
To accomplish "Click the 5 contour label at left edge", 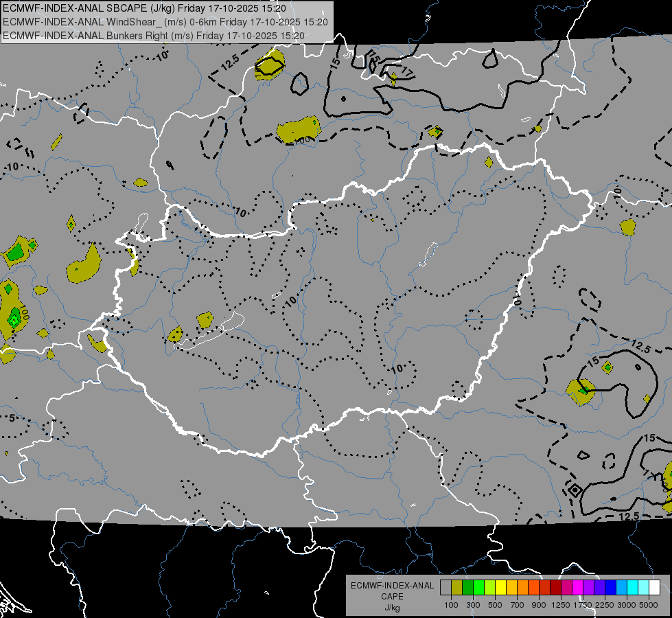I will 12,417.
